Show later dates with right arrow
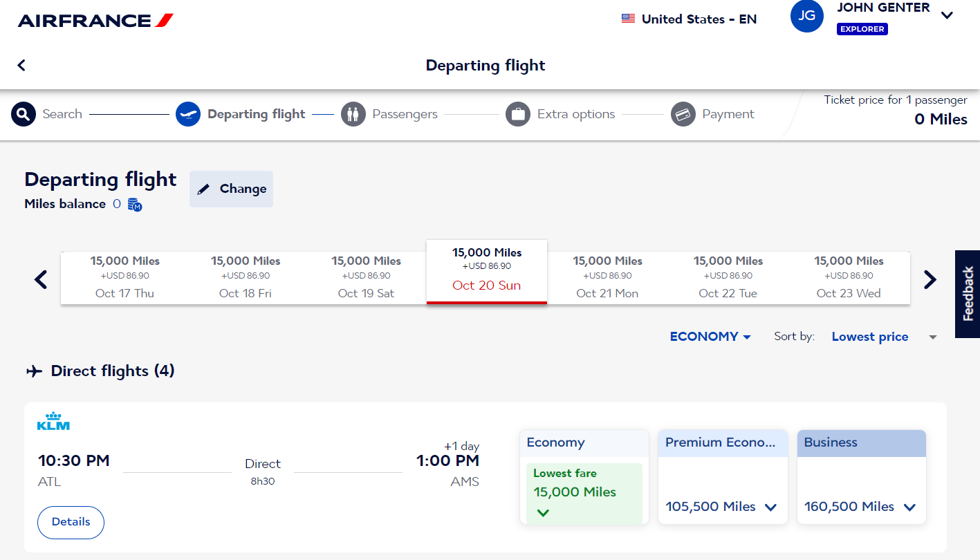The image size is (980, 560). point(930,279)
